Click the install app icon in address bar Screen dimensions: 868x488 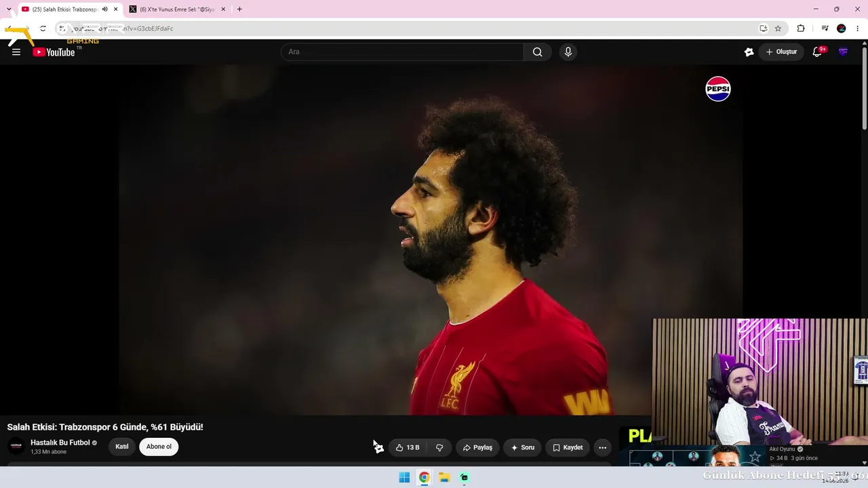coord(763,28)
